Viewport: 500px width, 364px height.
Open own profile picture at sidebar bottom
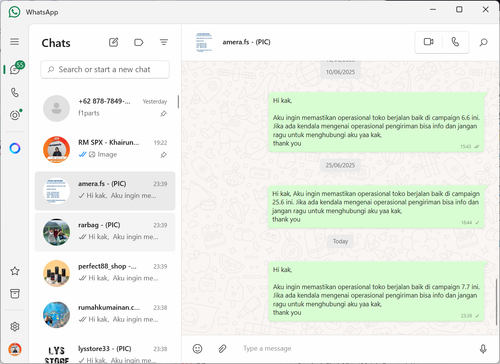[x=15, y=349]
